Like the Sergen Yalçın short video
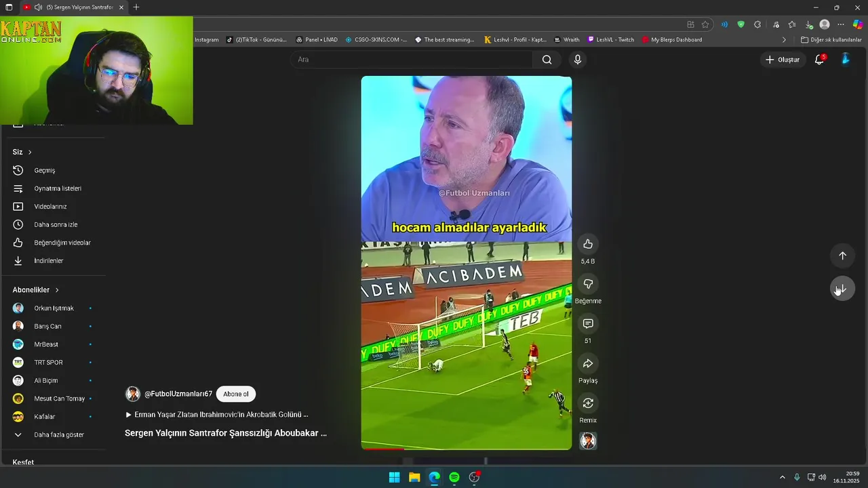868x488 pixels. coord(588,244)
